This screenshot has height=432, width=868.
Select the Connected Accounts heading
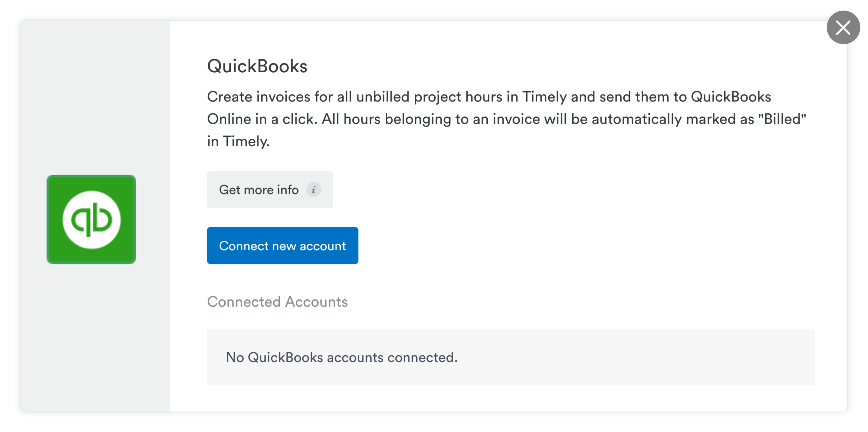277,302
